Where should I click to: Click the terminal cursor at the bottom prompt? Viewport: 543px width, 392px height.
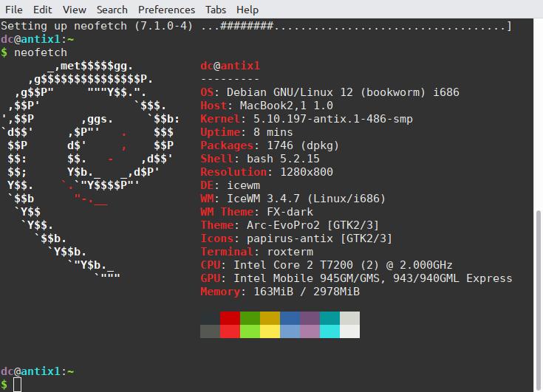coord(17,385)
